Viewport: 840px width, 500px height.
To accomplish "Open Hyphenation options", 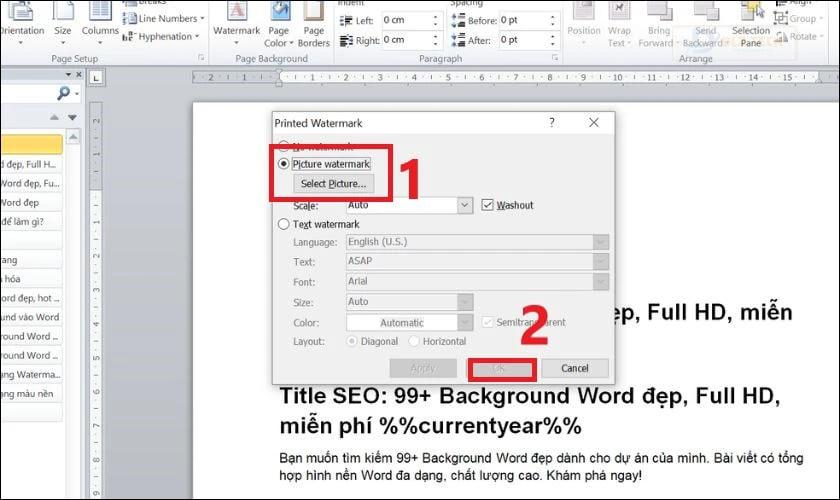I will (x=161, y=36).
